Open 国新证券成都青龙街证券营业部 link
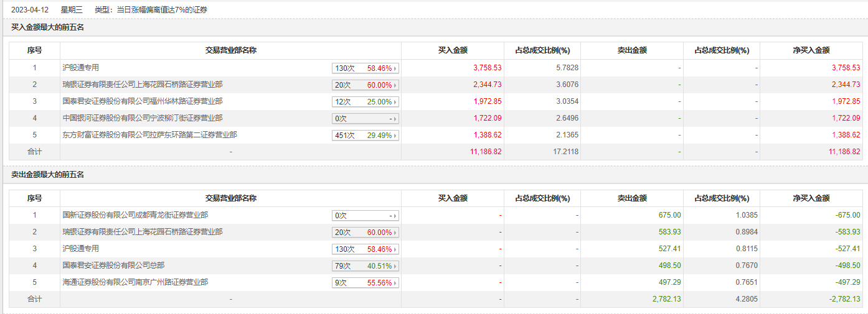The image size is (868, 314). point(135,215)
